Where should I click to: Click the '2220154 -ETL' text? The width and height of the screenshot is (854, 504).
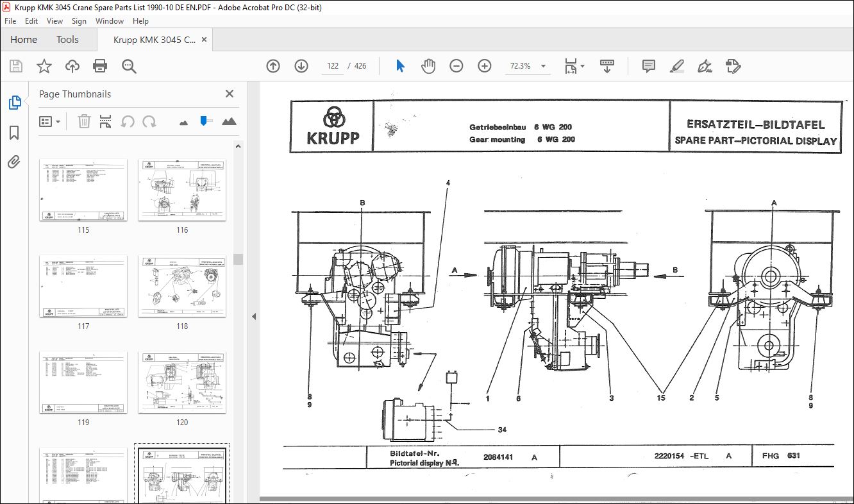[682, 456]
